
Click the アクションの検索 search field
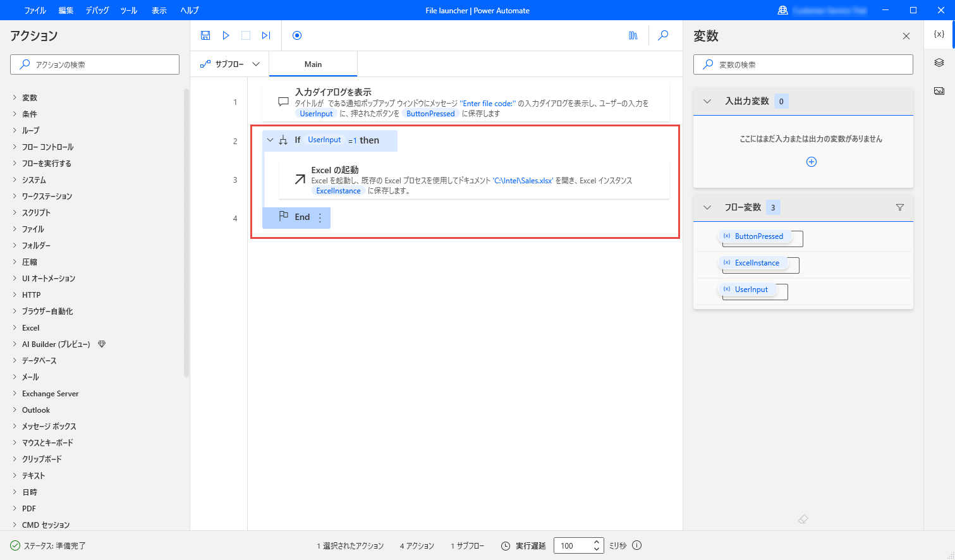(95, 64)
